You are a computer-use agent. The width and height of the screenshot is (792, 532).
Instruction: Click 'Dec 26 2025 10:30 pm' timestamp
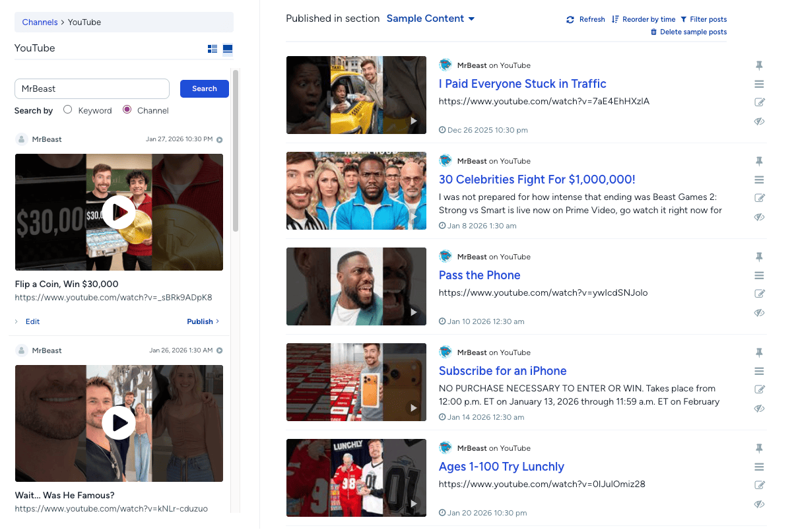(x=487, y=130)
